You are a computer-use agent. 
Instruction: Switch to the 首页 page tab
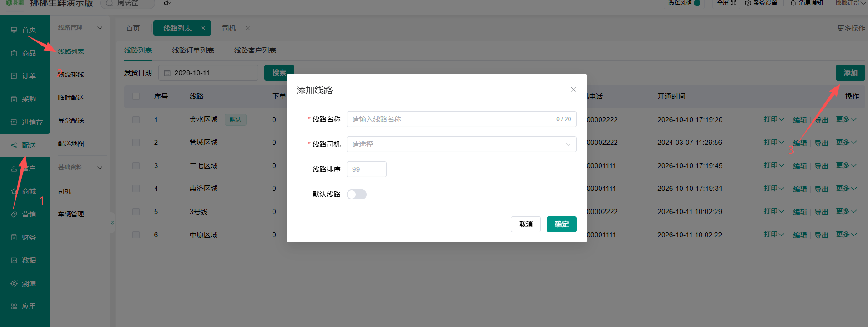133,28
